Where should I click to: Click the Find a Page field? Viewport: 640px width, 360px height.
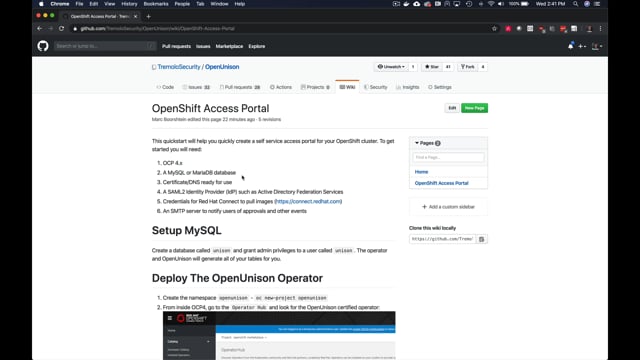tap(448, 157)
